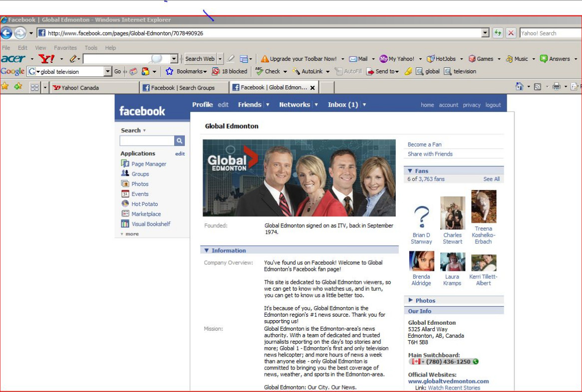The width and height of the screenshot is (582, 392).
Task: Click the Stop loading X icon
Action: point(511,33)
